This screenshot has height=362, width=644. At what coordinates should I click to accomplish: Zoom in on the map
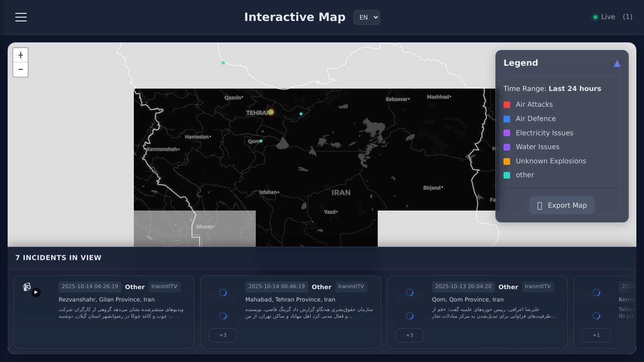[x=20, y=55]
